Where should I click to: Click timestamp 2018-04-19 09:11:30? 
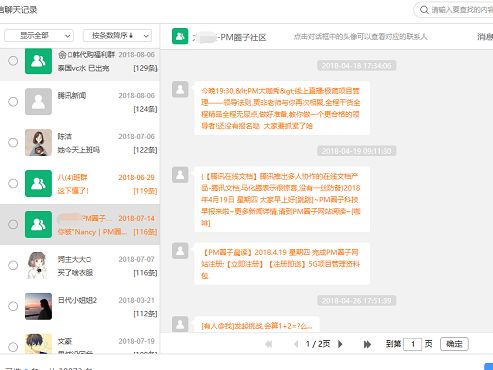(x=356, y=151)
